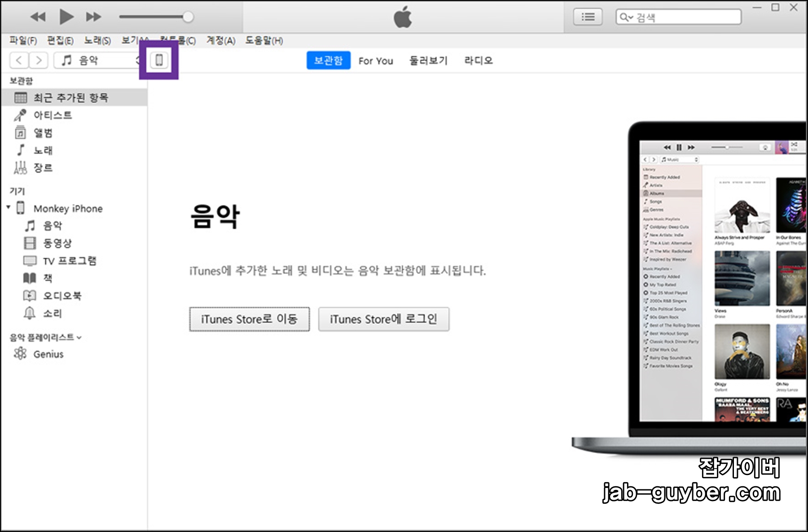Screen dimensions: 808x532
Task: Expand the 음악 플레이리스트 section chevron
Action: point(79,338)
